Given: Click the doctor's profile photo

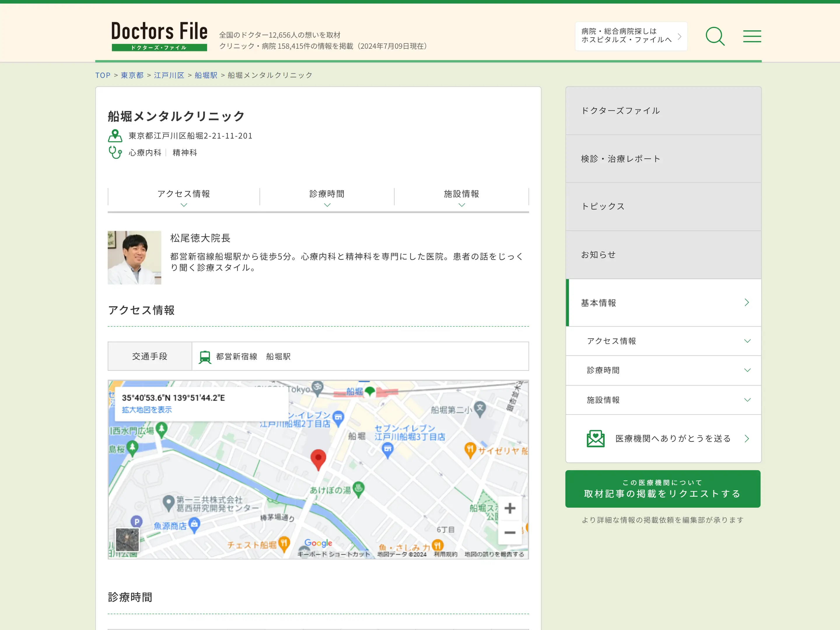Looking at the screenshot, I should coord(134,258).
